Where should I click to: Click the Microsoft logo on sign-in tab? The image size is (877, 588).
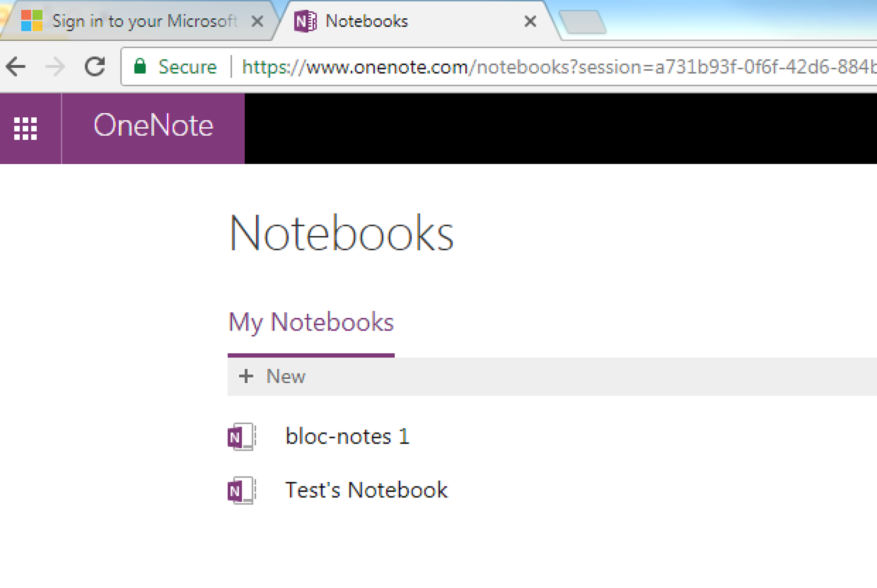(x=31, y=20)
